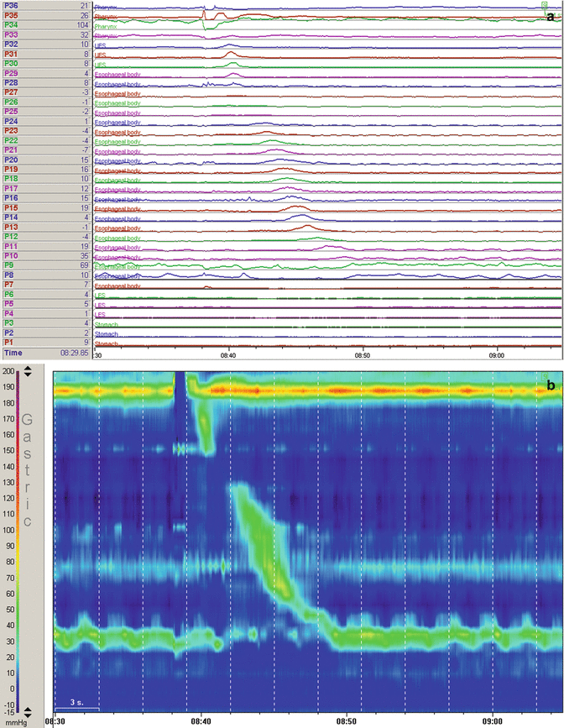
Task: Click the 08:40 marker on the contour time axis
Action: click(x=201, y=721)
